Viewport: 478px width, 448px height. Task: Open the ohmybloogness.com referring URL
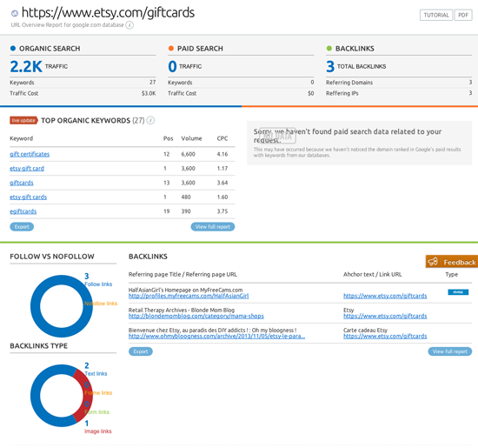point(216,337)
